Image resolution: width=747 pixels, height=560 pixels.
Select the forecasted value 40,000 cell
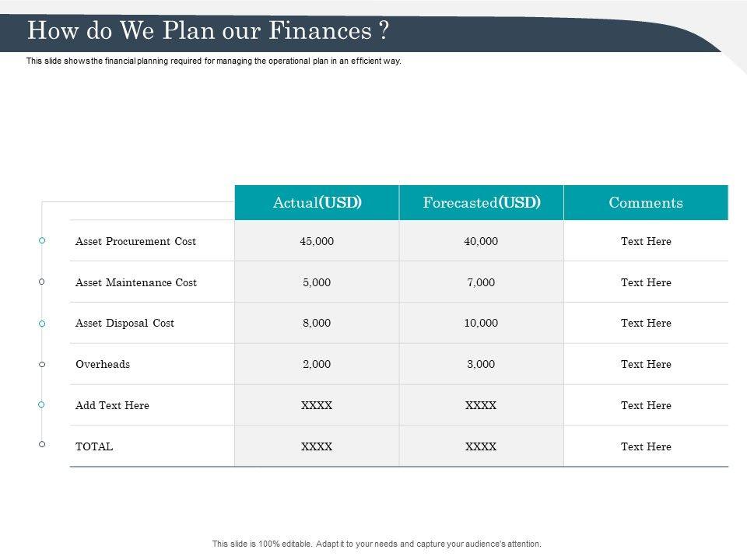(x=481, y=241)
